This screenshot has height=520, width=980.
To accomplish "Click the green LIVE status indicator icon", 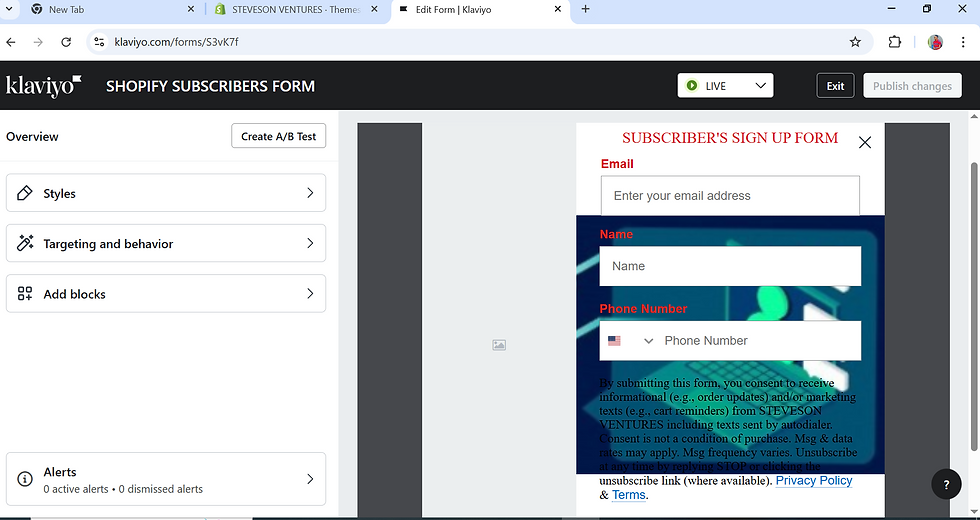I will (691, 86).
